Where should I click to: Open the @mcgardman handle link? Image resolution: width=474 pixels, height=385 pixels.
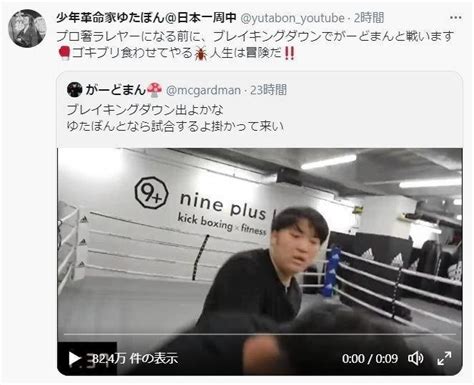tap(203, 90)
